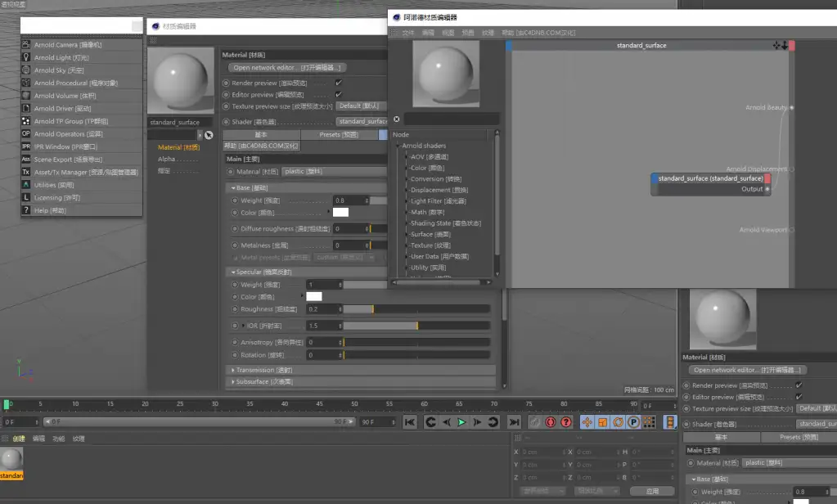Click the radio circle beside Metalness
This screenshot has height=504, width=837.
(x=234, y=245)
